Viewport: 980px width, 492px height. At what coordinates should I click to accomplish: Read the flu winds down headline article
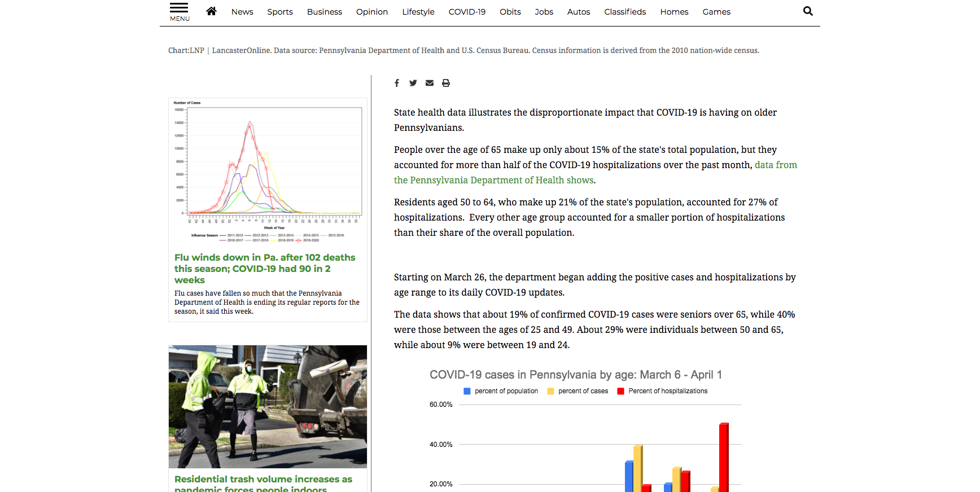[x=264, y=269]
